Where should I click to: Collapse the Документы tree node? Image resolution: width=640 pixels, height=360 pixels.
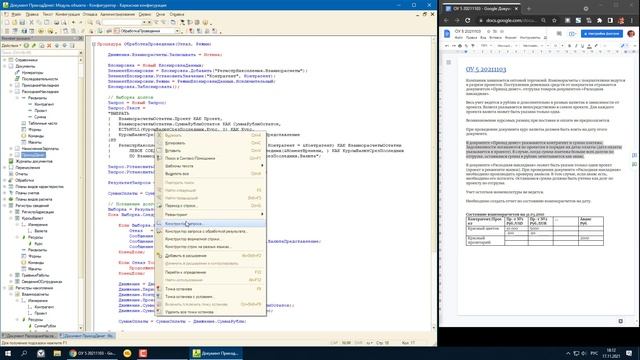pyautogui.click(x=4, y=66)
